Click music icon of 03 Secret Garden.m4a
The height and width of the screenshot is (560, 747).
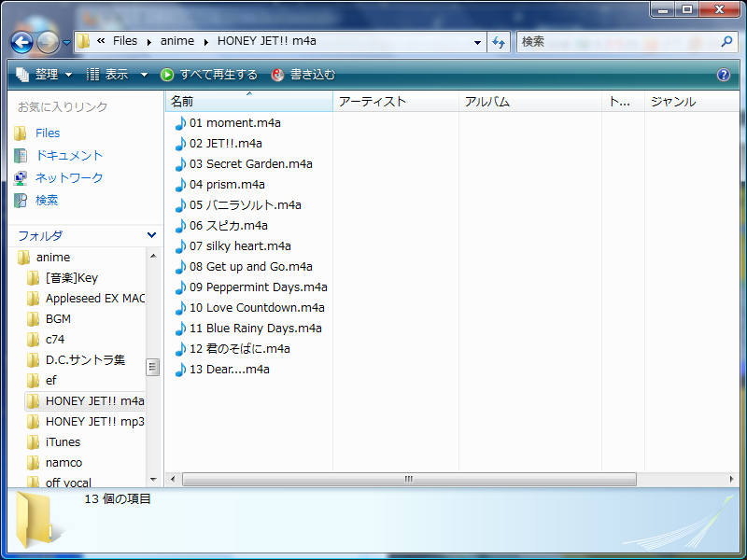pos(180,164)
